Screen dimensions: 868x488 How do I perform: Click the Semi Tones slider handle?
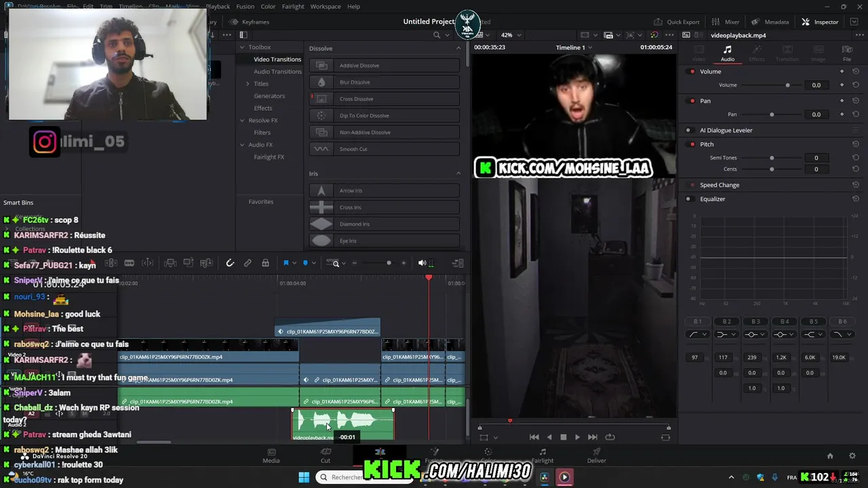coord(772,158)
